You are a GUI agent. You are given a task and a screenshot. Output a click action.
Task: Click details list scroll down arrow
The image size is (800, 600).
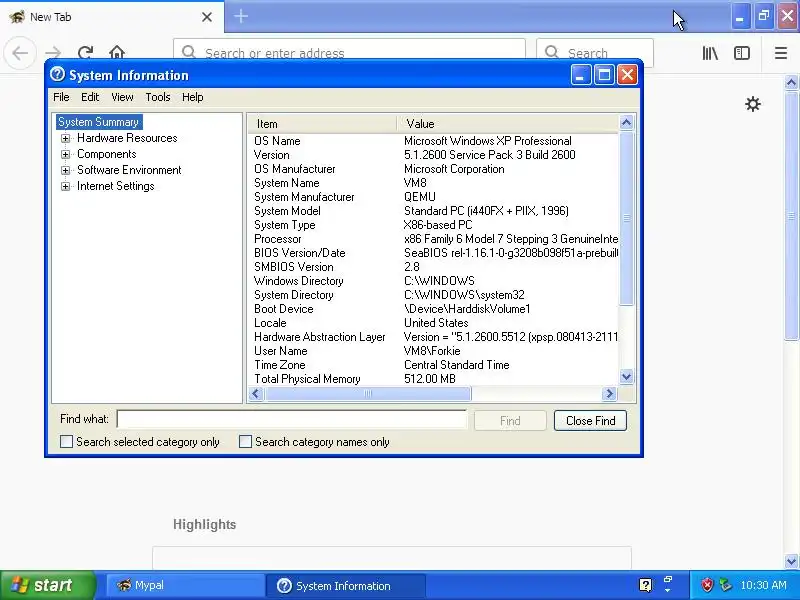point(627,377)
